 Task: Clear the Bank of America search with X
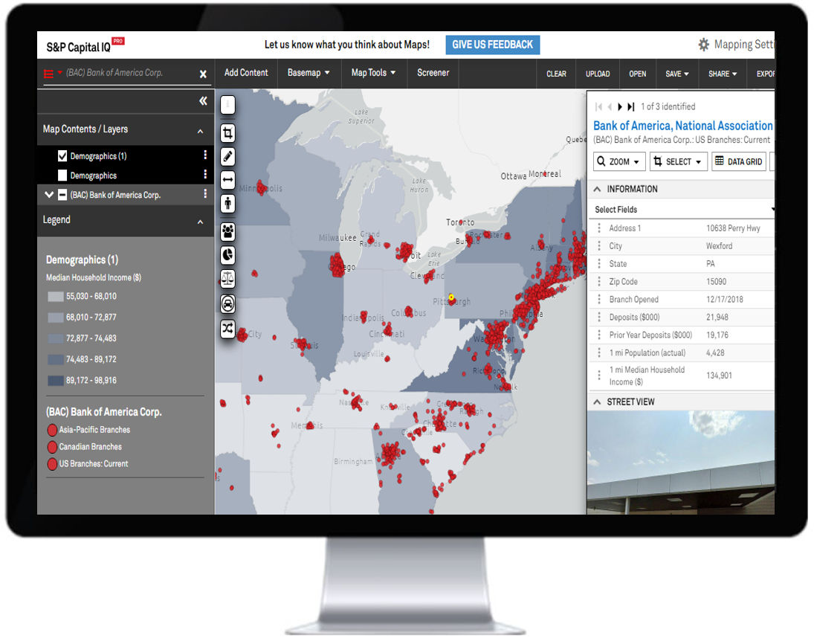coord(203,74)
